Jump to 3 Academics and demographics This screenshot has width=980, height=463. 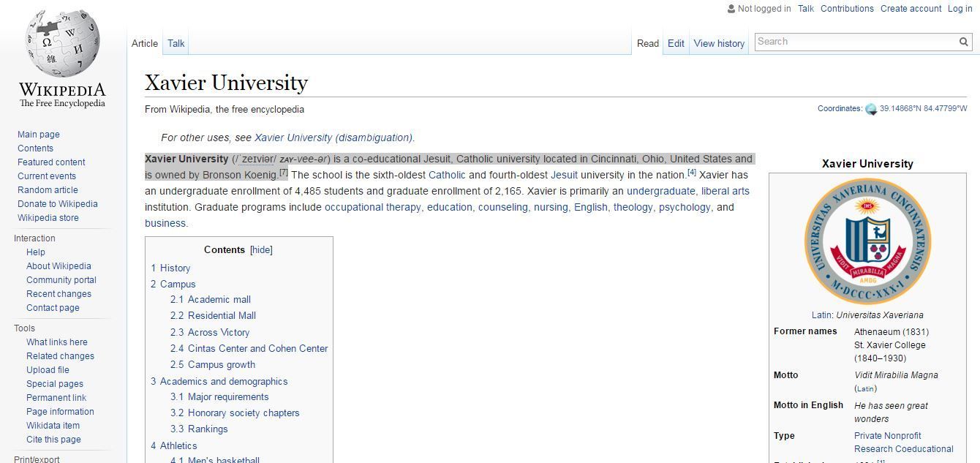click(219, 382)
